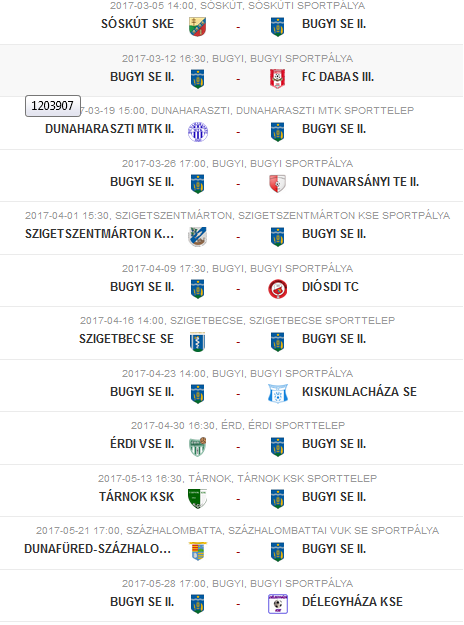
Task: Click the 1203907 tooltip label
Action: click(53, 106)
